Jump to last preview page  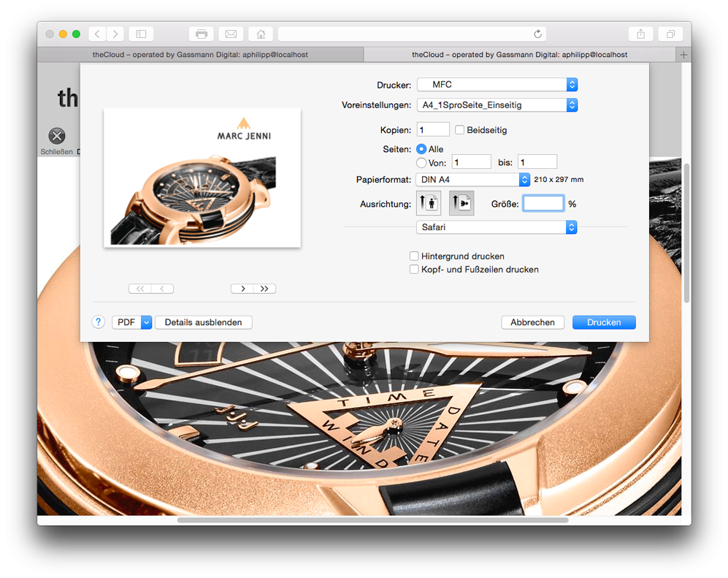coord(264,289)
